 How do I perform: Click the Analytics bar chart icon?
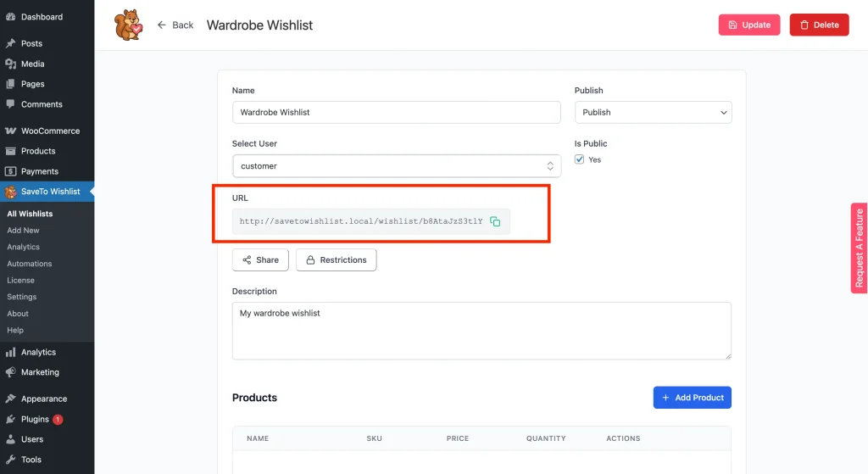10,352
